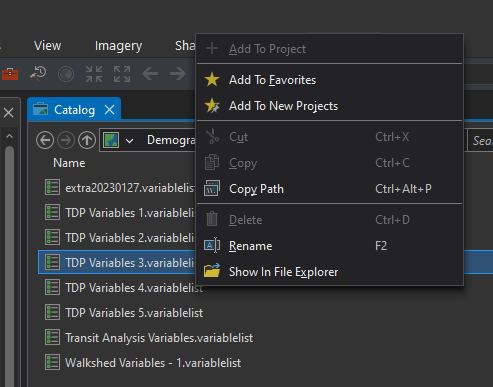493x387 pixels.
Task: Select TDP Variables 3.variablelist row
Action: [117, 263]
